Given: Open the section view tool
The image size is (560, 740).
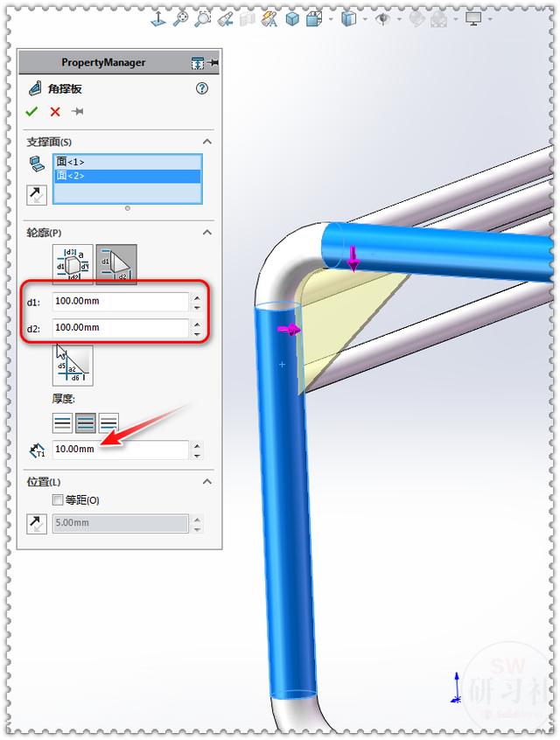Looking at the screenshot, I should point(247,19).
